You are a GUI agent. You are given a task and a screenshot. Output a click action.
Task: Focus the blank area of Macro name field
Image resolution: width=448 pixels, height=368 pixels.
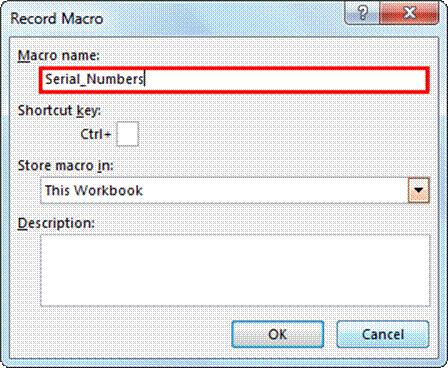click(x=285, y=80)
